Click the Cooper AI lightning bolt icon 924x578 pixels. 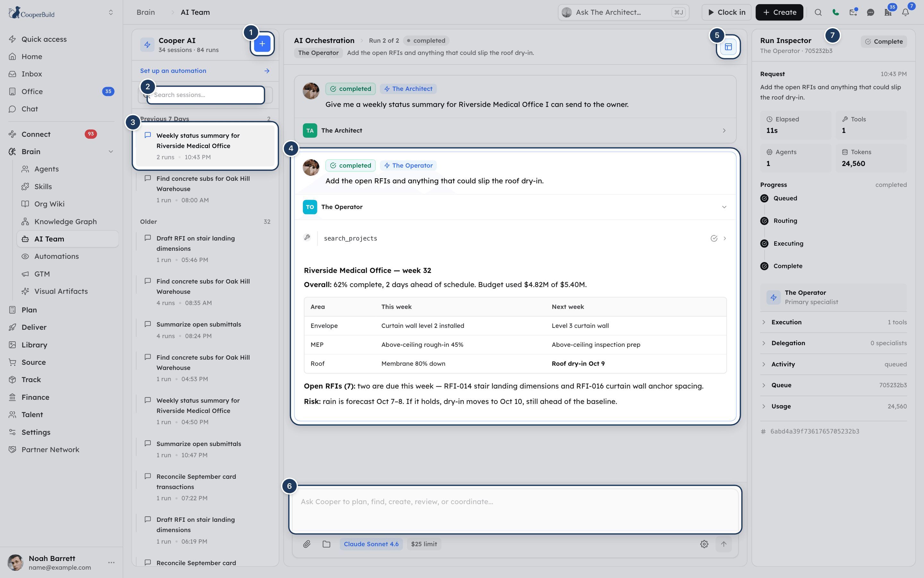click(x=147, y=45)
